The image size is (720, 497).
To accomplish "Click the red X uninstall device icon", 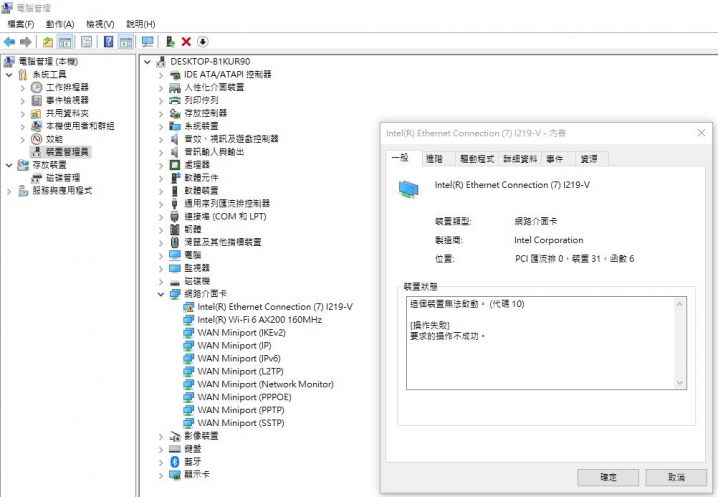I will tap(186, 42).
